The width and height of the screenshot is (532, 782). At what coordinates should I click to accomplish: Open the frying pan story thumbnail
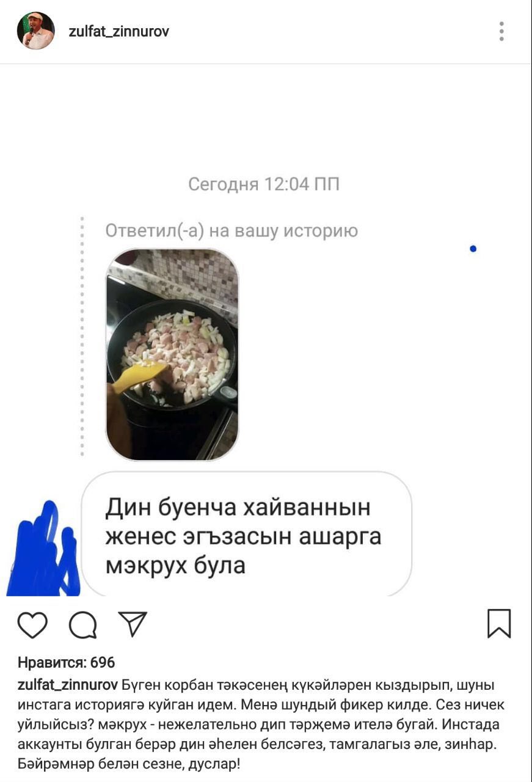172,354
